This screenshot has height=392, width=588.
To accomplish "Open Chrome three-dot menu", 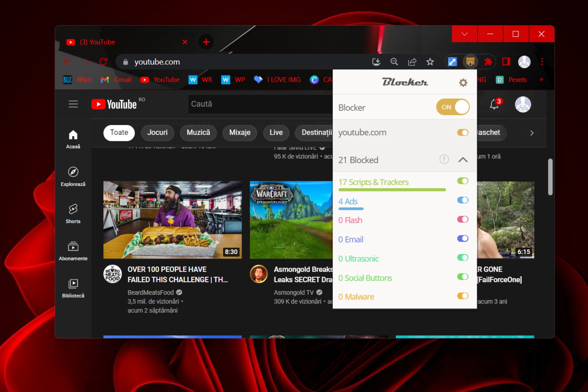I will tap(542, 62).
